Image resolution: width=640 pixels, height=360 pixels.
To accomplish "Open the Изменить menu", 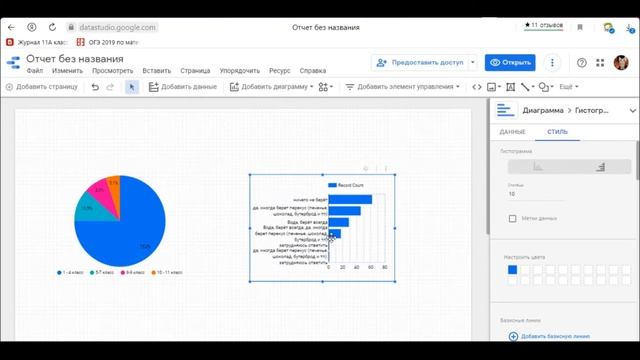I will (x=67, y=71).
